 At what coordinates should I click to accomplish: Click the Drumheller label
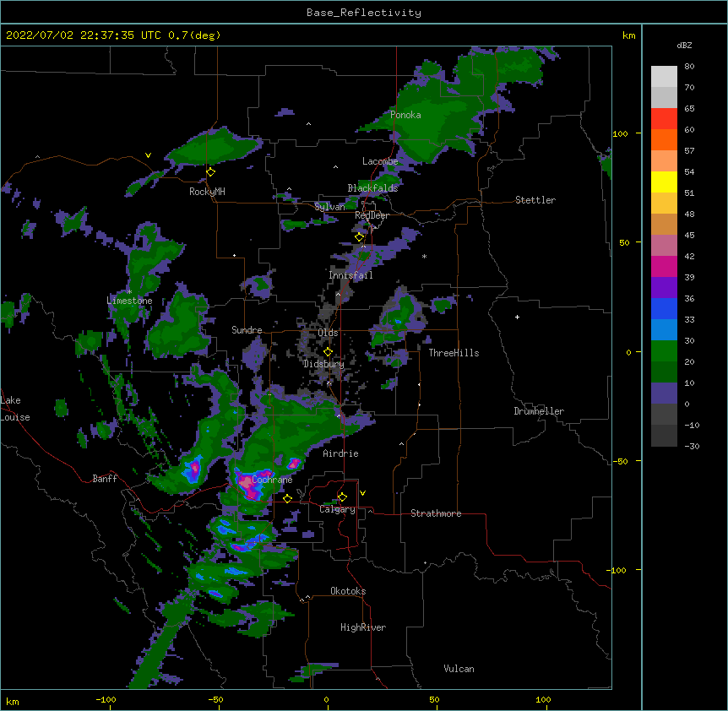[539, 411]
